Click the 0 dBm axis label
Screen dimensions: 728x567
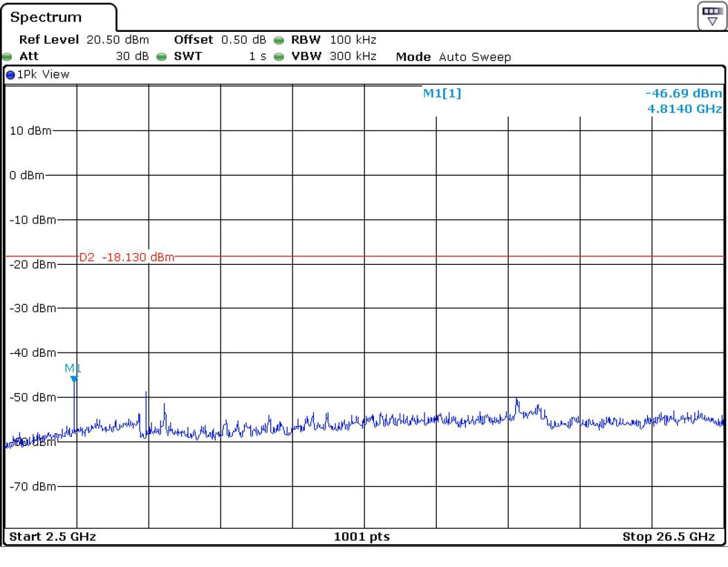[x=27, y=176]
